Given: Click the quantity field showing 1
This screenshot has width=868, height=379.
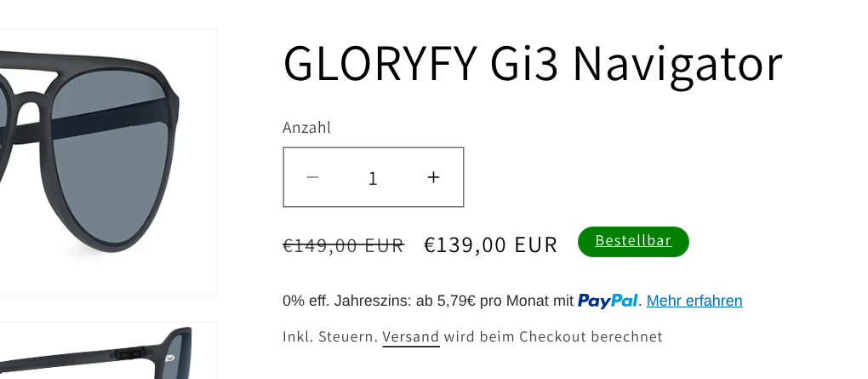Looking at the screenshot, I should [x=373, y=178].
